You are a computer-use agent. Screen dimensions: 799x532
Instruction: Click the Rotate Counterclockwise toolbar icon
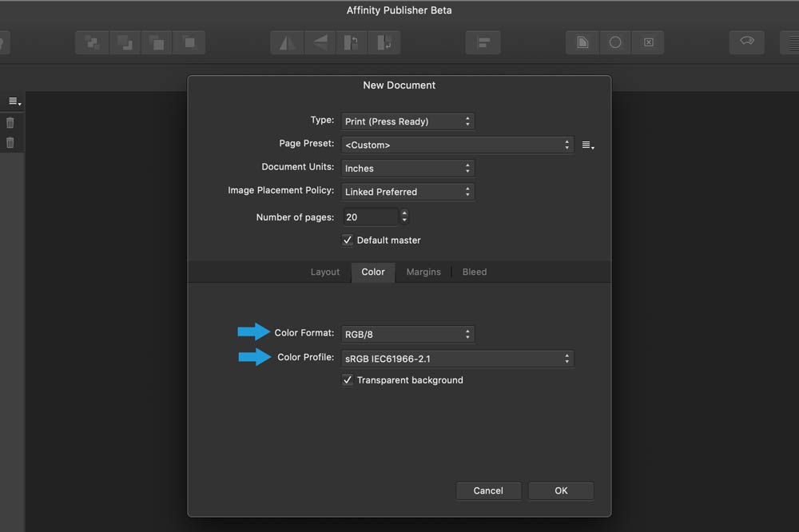tap(352, 43)
